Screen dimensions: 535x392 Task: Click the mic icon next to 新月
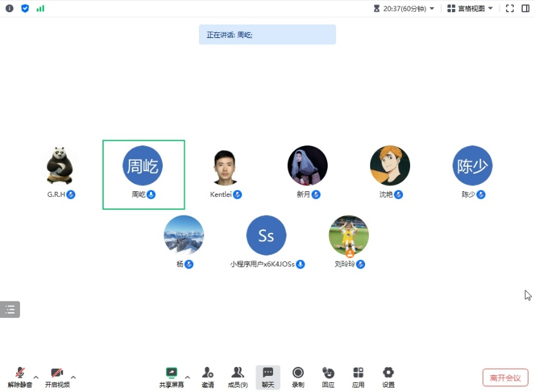tap(316, 194)
